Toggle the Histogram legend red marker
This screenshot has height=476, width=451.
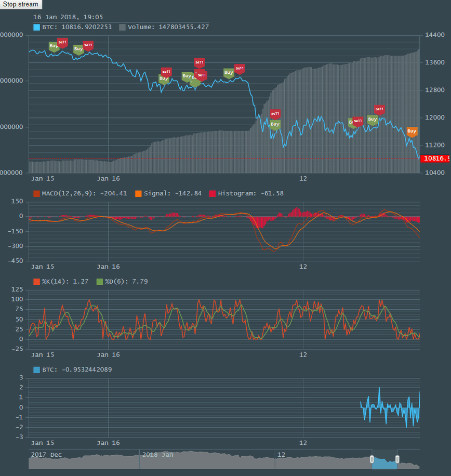click(213, 193)
